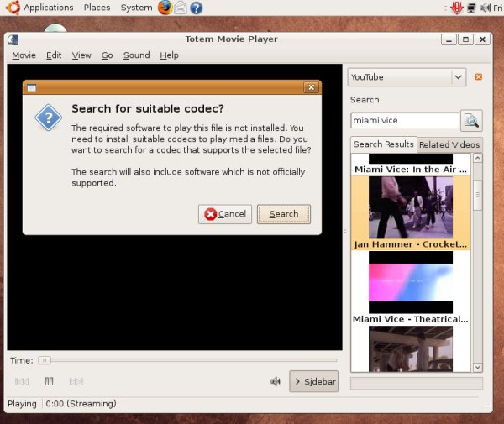
Task: Click the Playing status bar text
Action: (x=22, y=404)
